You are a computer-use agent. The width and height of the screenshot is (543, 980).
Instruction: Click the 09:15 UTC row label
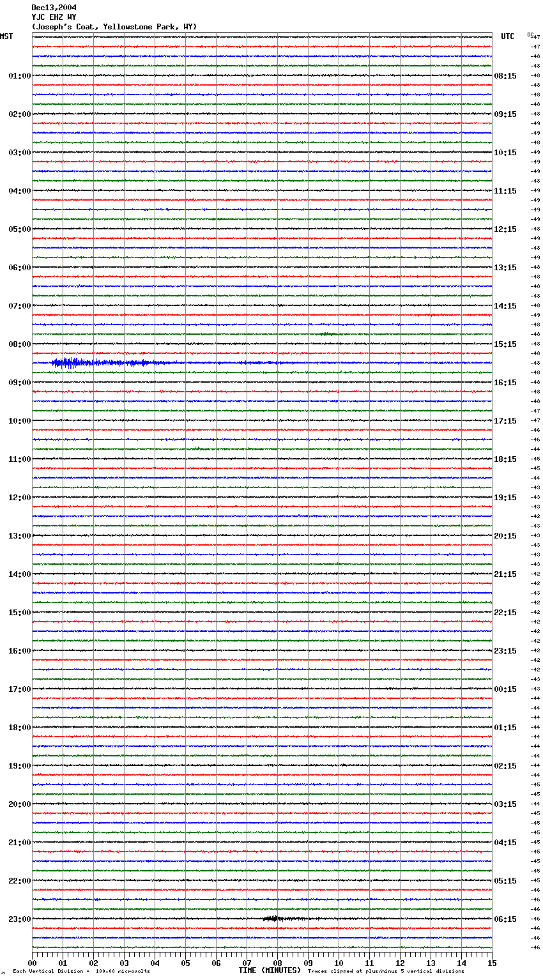(505, 114)
